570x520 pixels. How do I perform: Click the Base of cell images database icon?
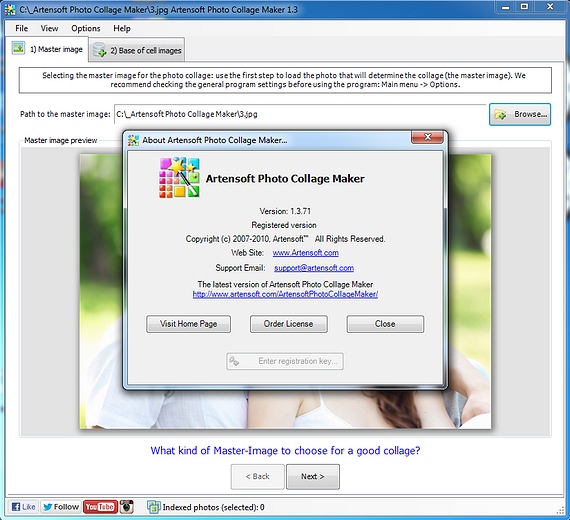(99, 50)
